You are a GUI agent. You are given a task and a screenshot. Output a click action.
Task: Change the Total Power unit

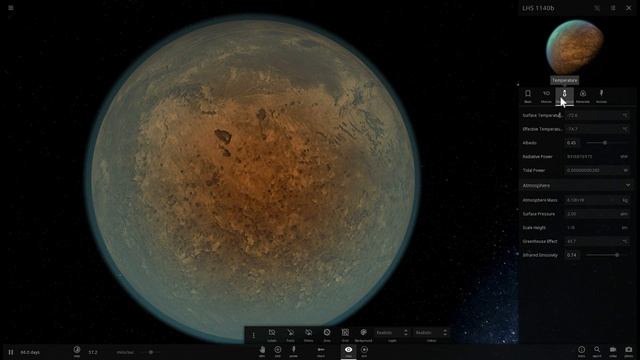point(626,170)
